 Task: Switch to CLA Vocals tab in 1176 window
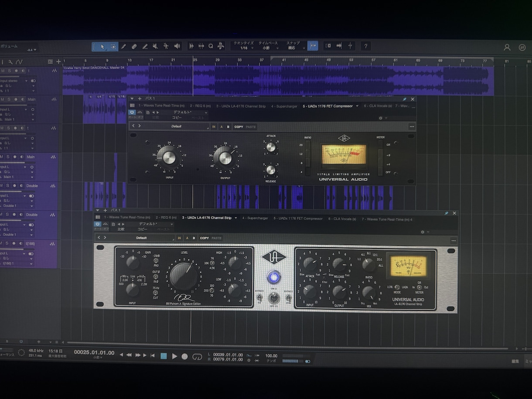pos(378,106)
